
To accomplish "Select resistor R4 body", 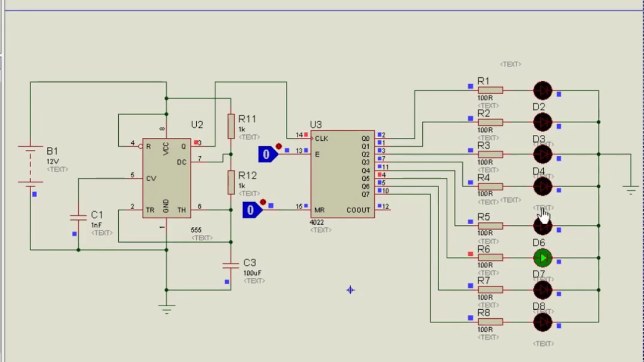I will 490,187.
